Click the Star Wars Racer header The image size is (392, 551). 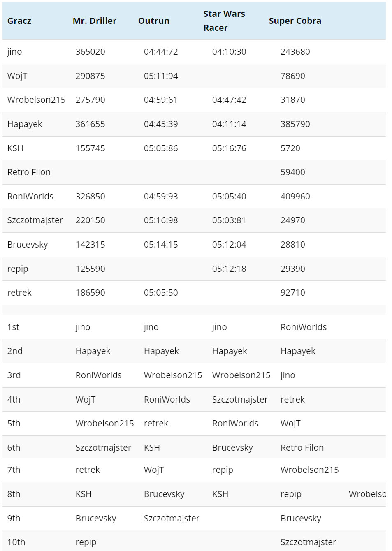coord(224,21)
